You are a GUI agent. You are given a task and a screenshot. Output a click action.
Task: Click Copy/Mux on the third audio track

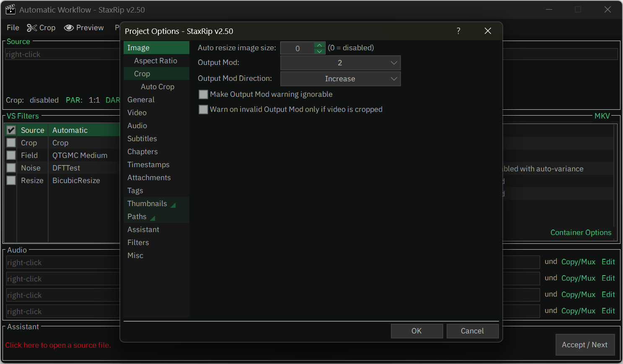click(x=578, y=294)
